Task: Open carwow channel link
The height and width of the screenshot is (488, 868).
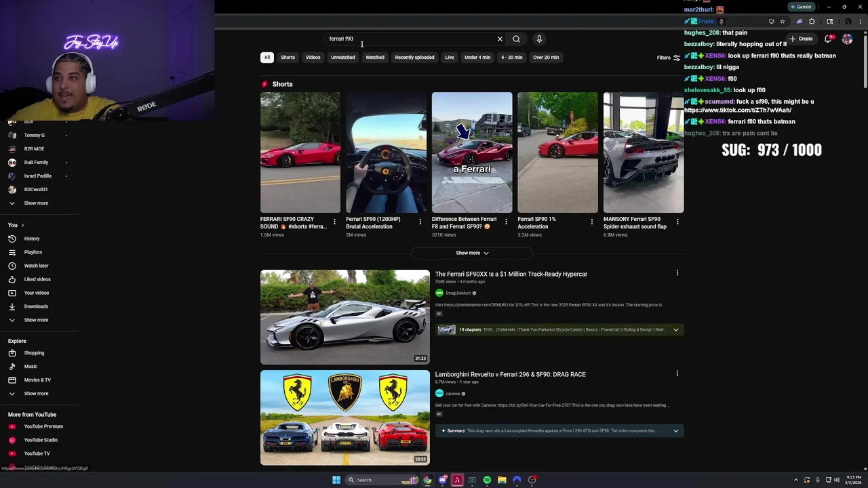Action: [x=453, y=394]
